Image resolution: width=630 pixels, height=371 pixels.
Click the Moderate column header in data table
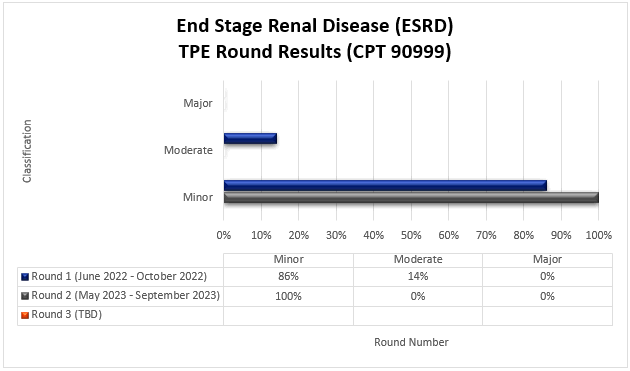(418, 259)
